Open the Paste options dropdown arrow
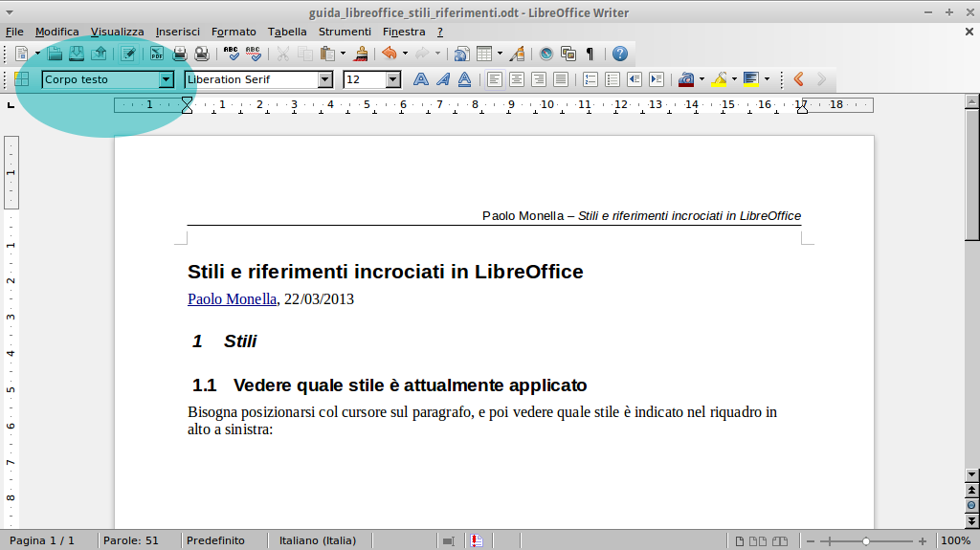980x550 pixels. click(343, 54)
